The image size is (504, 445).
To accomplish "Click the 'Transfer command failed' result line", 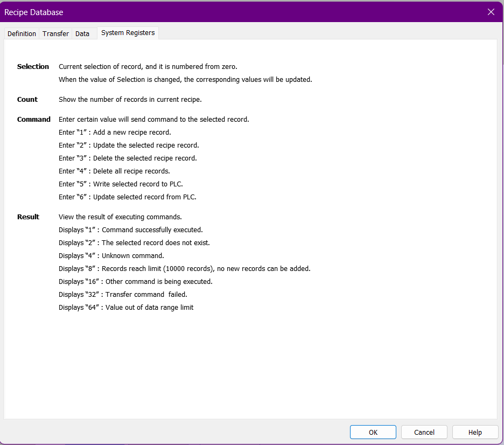I will (123, 295).
